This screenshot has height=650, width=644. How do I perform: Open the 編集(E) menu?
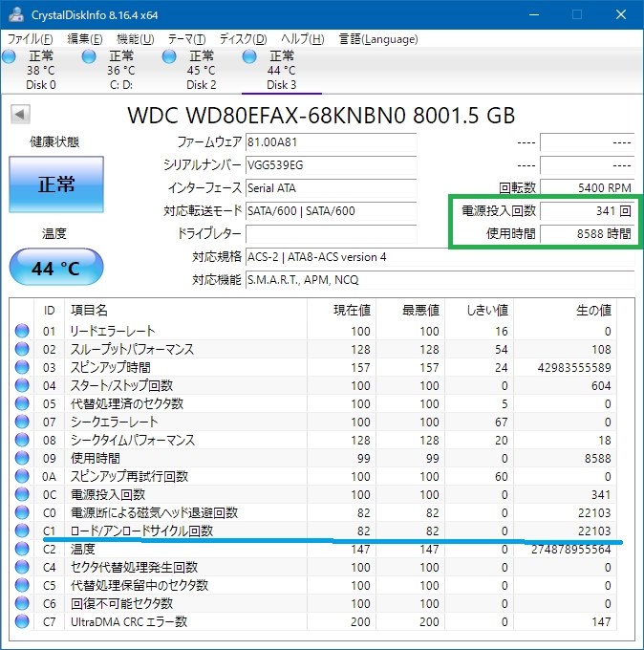click(x=84, y=39)
